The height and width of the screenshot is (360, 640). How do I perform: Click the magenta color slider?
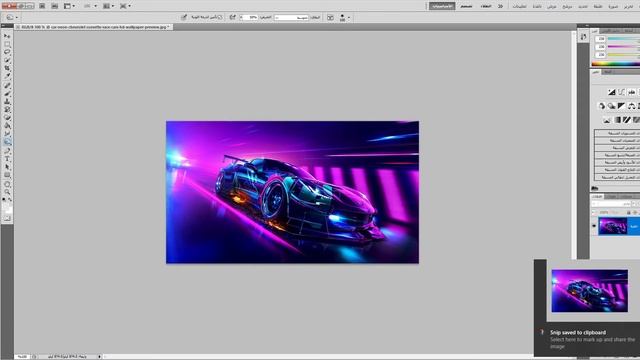pos(624,47)
